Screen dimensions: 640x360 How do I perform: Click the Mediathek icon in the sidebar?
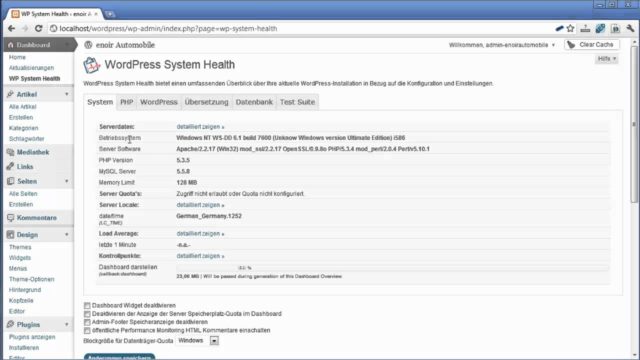pyautogui.click(x=11, y=152)
